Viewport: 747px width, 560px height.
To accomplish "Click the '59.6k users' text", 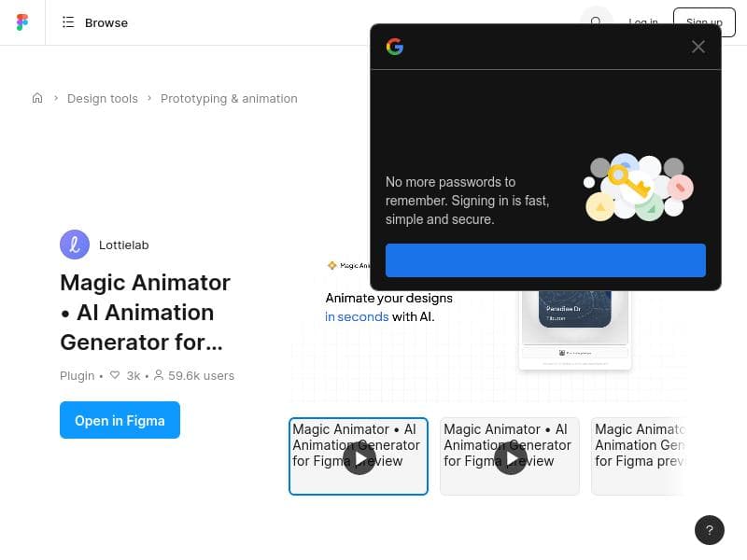I will (x=201, y=376).
